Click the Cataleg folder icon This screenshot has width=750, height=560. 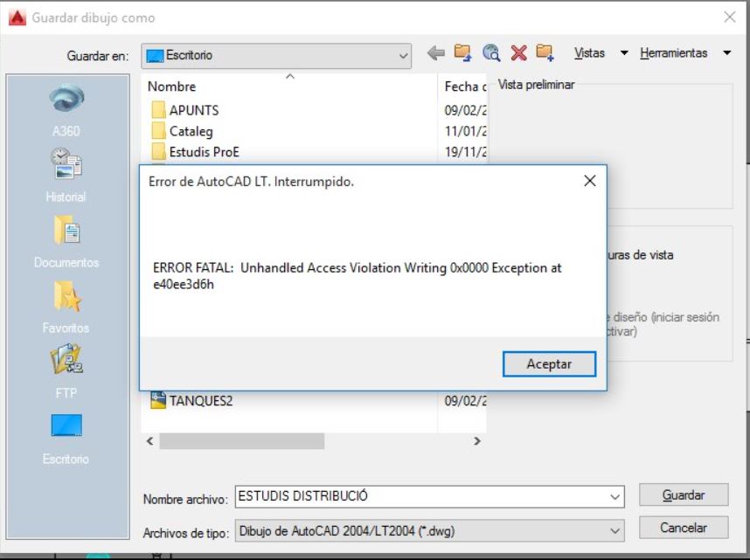pos(158,130)
